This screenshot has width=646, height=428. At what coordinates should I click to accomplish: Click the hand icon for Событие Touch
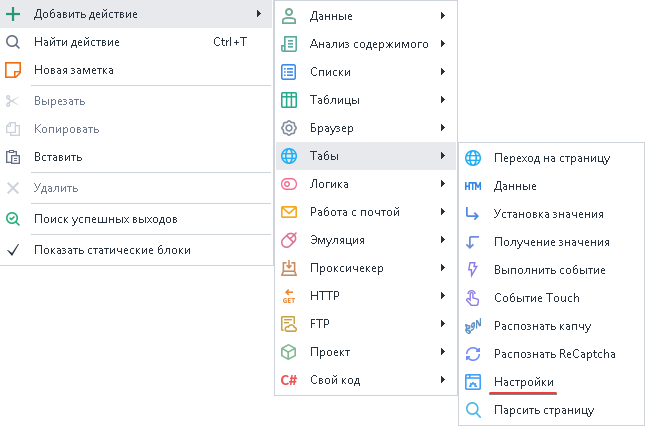coord(473,298)
